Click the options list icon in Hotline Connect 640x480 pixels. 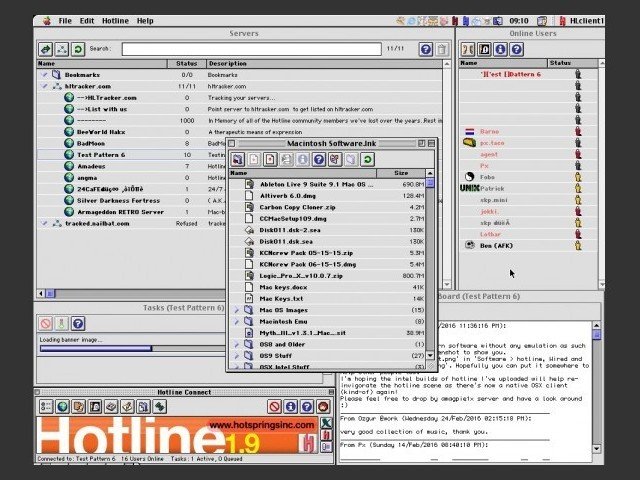[x=46, y=407]
